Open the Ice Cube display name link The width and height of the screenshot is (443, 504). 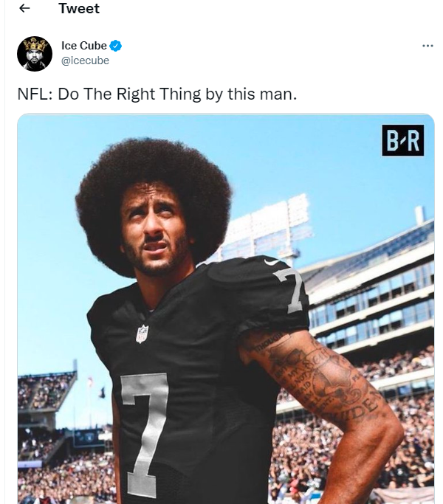(84, 46)
